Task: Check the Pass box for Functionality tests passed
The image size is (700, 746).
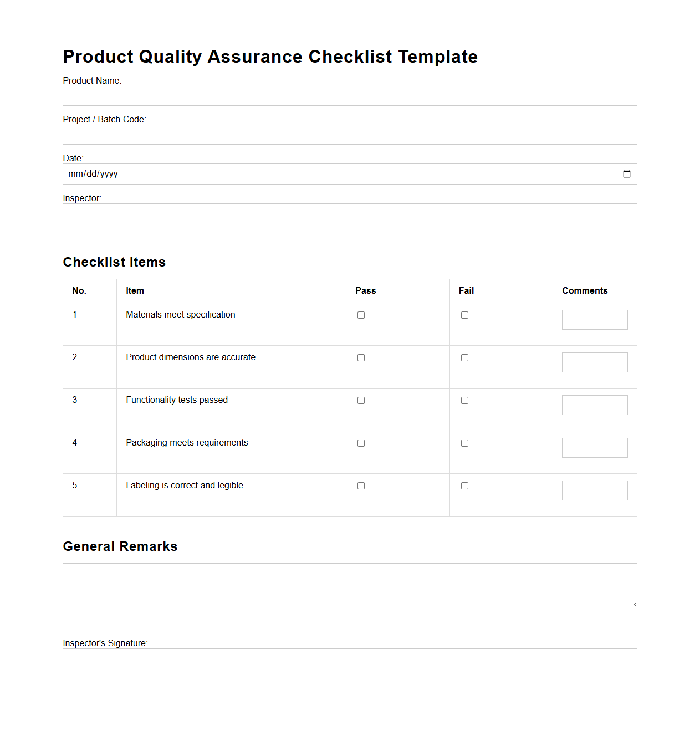Action: coord(361,400)
